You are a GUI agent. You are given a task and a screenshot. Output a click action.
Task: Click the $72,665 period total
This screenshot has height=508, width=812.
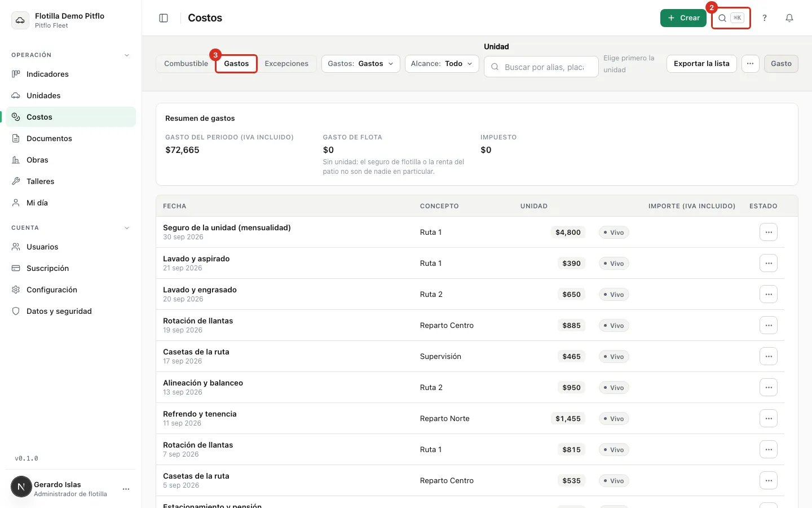coord(182,150)
